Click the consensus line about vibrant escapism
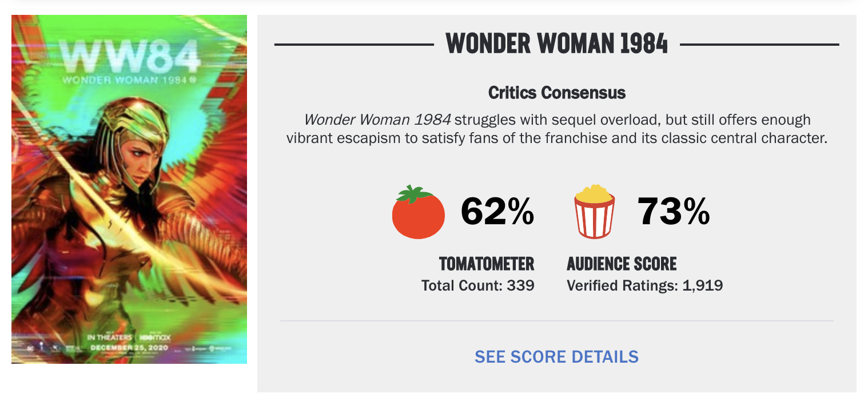Image resolution: width=868 pixels, height=405 pixels. point(556,138)
